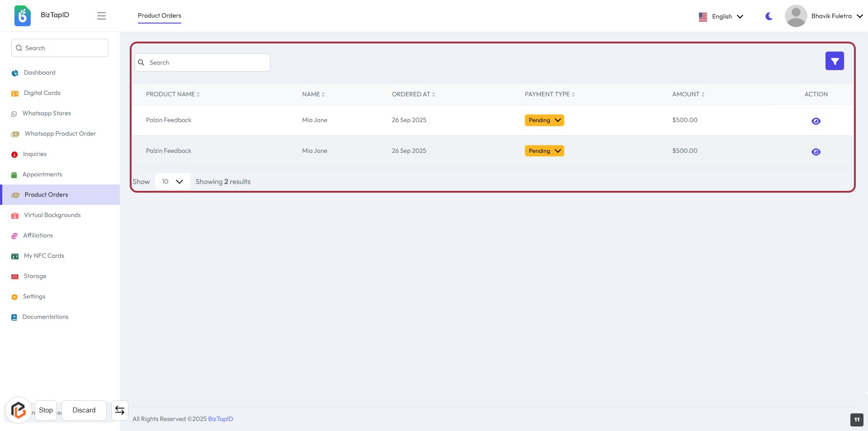The image size is (868, 431).
Task: Click the My NFC Cards sidebar icon
Action: click(15, 256)
